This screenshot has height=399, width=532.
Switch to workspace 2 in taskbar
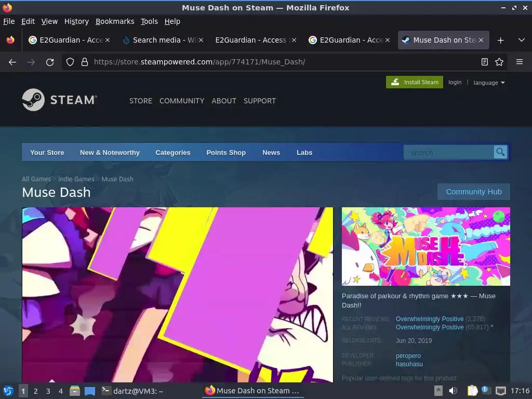click(x=36, y=391)
